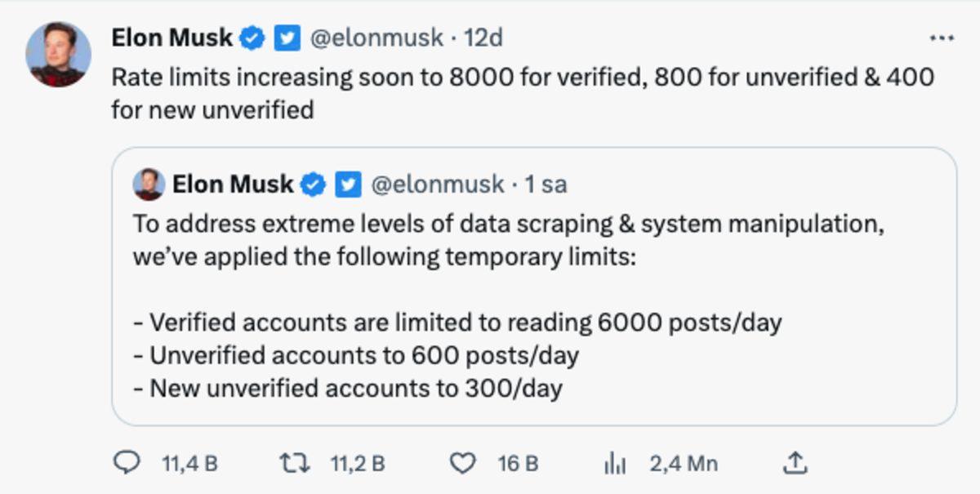This screenshot has height=494, width=980.
Task: Click the Twitter bird icon in the quoted tweet
Action: (x=349, y=185)
